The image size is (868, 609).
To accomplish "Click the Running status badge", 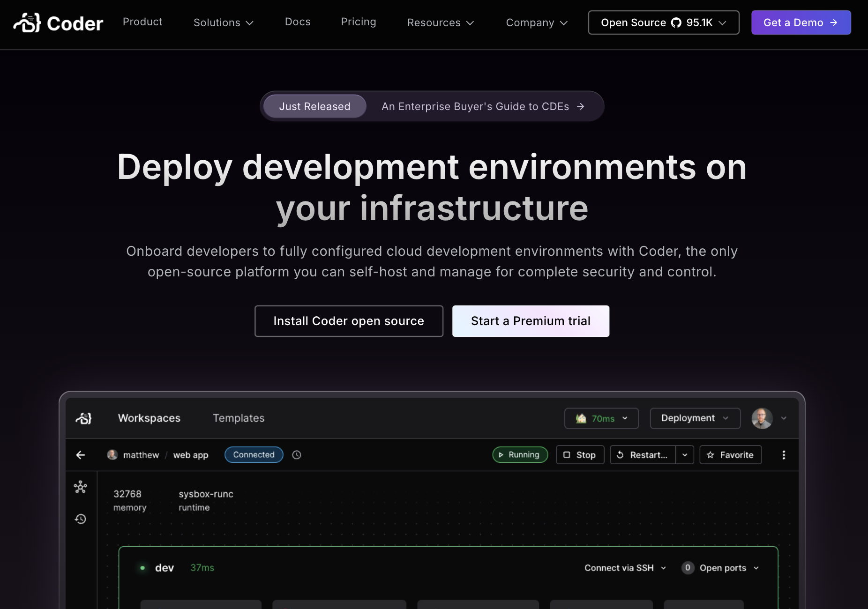I will pos(520,455).
